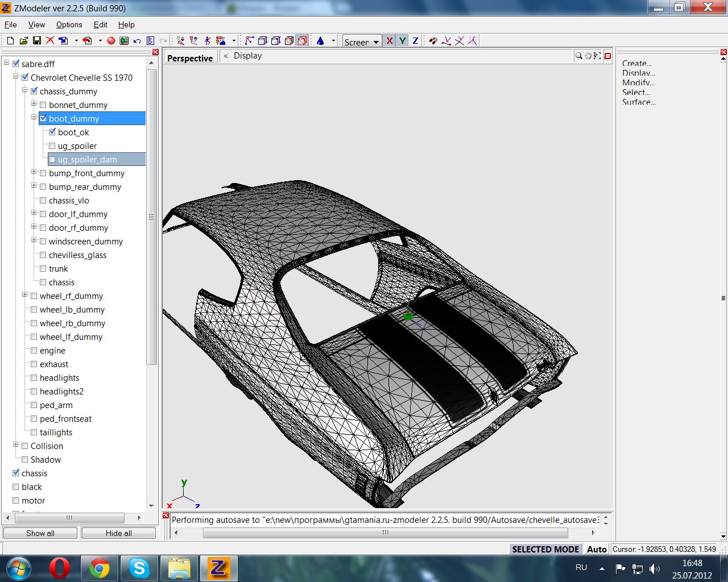728x582 pixels.
Task: Click snap to vertices icon
Action: pos(446,40)
